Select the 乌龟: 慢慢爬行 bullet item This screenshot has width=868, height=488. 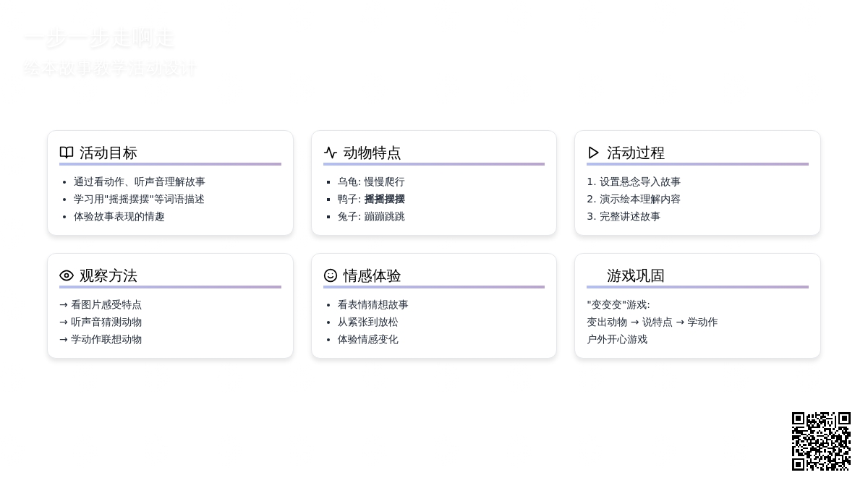tap(370, 181)
